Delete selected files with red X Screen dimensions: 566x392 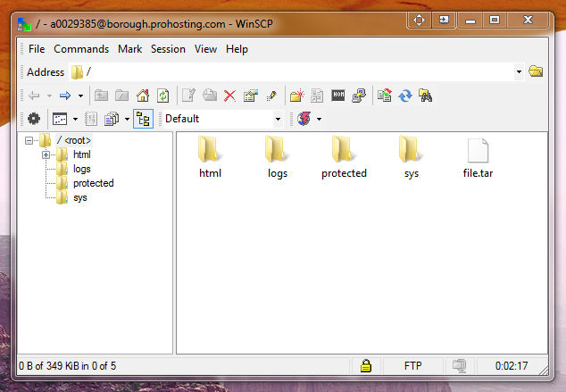229,96
